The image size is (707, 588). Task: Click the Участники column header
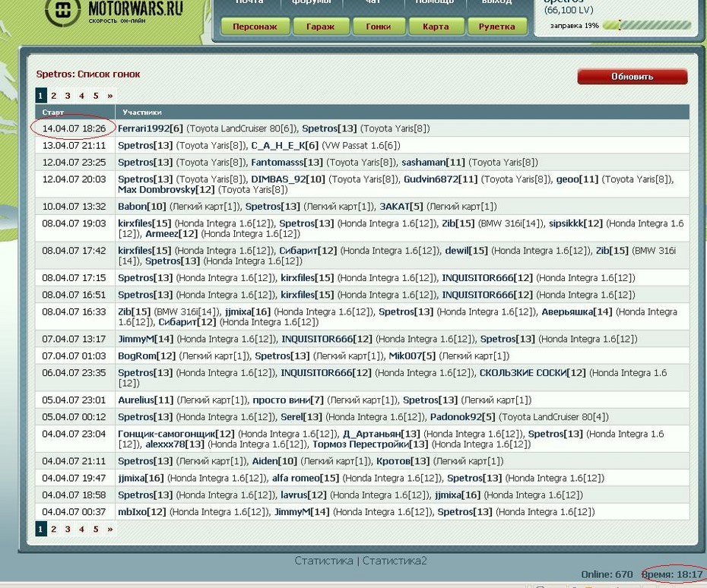coord(142,112)
